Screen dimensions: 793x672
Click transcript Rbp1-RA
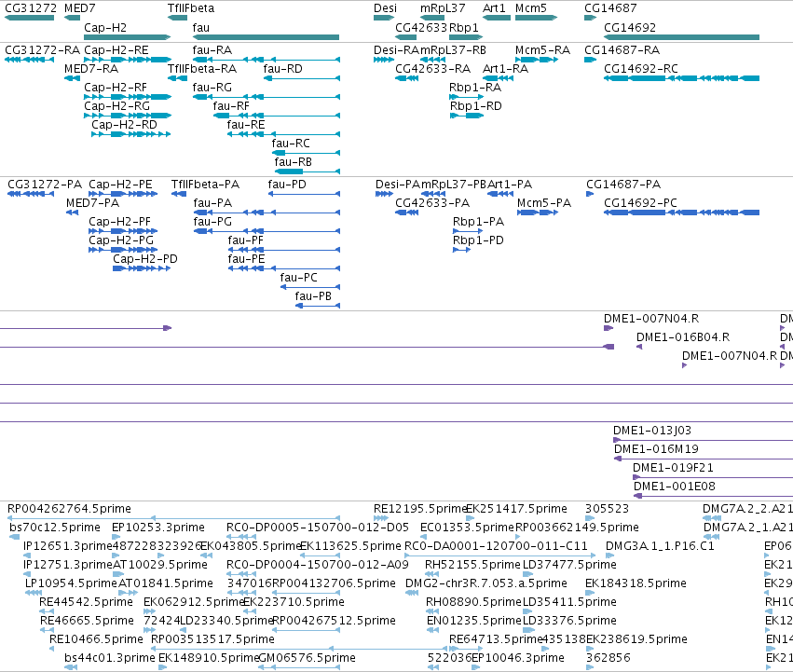[475, 88]
